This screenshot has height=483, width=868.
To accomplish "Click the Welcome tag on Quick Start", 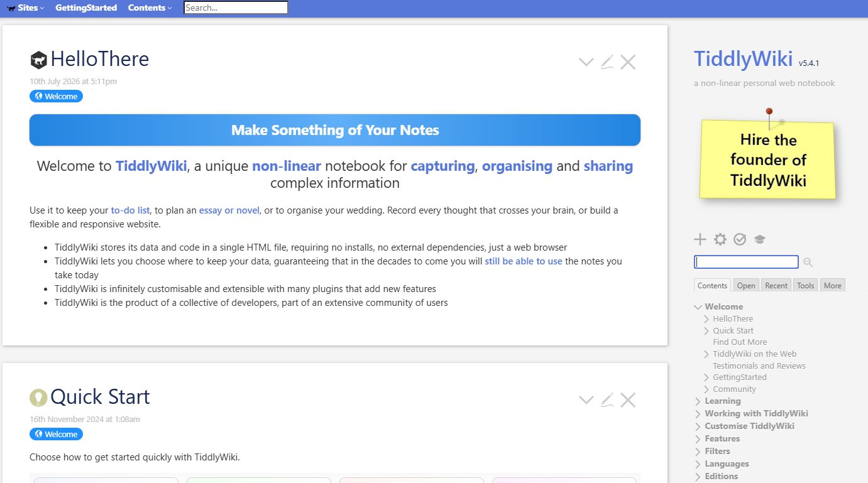I will pos(56,434).
